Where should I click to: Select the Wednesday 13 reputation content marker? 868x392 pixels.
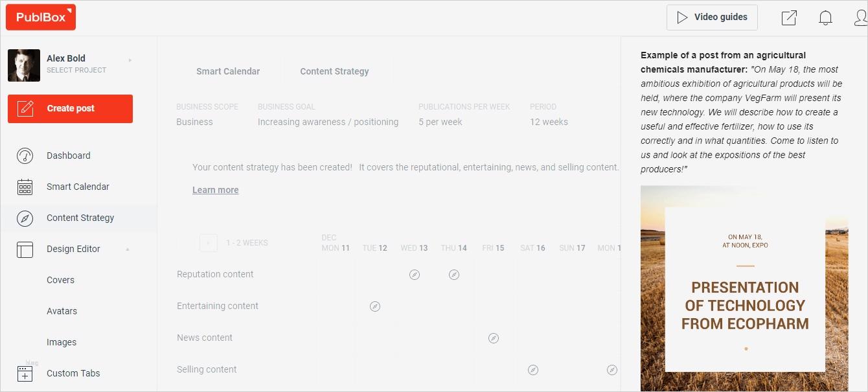415,275
